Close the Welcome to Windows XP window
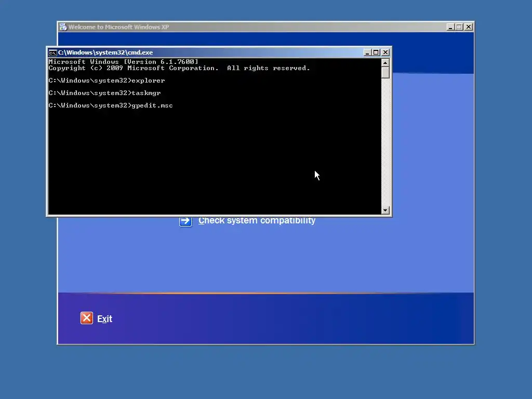This screenshot has height=399, width=532. [x=469, y=27]
